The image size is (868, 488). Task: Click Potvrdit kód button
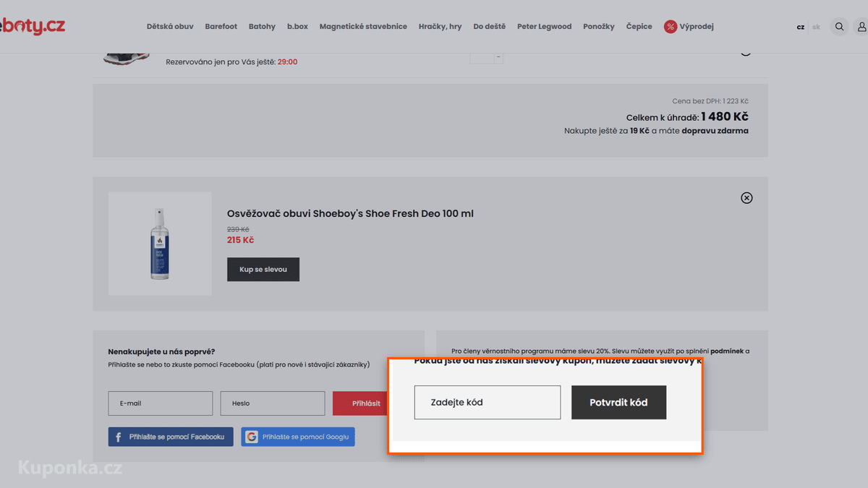coord(618,403)
